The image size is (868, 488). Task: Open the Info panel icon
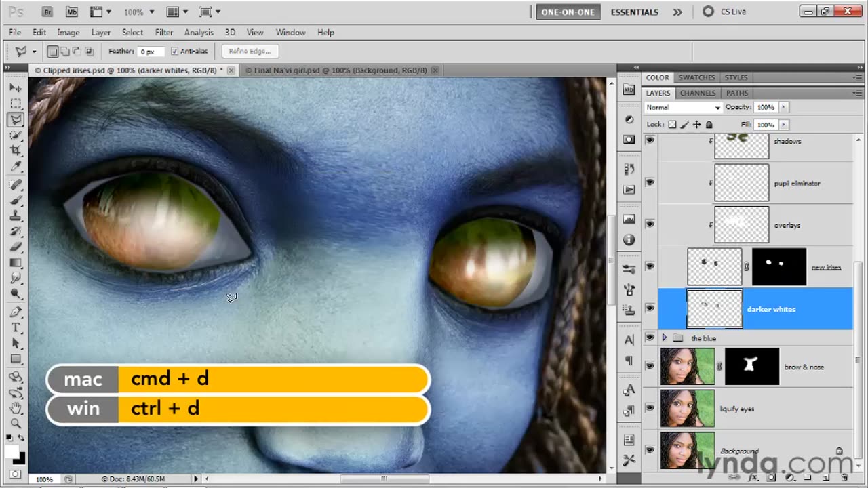629,239
